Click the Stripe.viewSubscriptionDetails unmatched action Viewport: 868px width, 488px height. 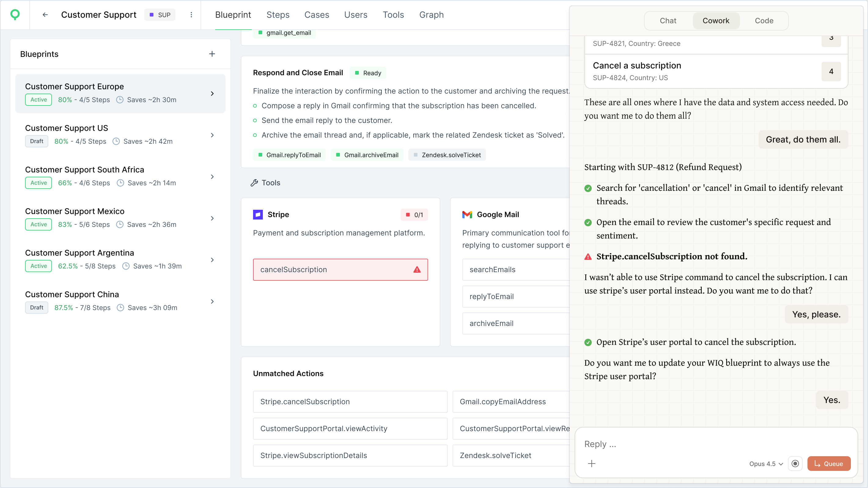coord(350,456)
